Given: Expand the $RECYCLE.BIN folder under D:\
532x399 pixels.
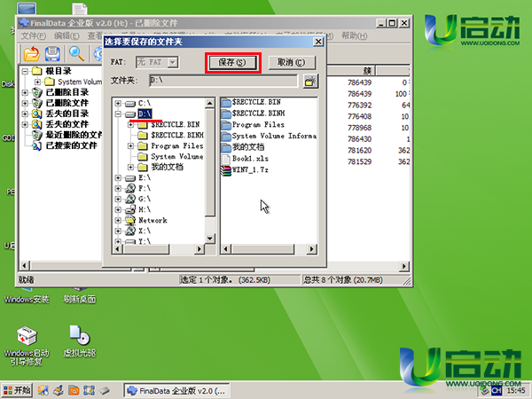Looking at the screenshot, I should 130,125.
